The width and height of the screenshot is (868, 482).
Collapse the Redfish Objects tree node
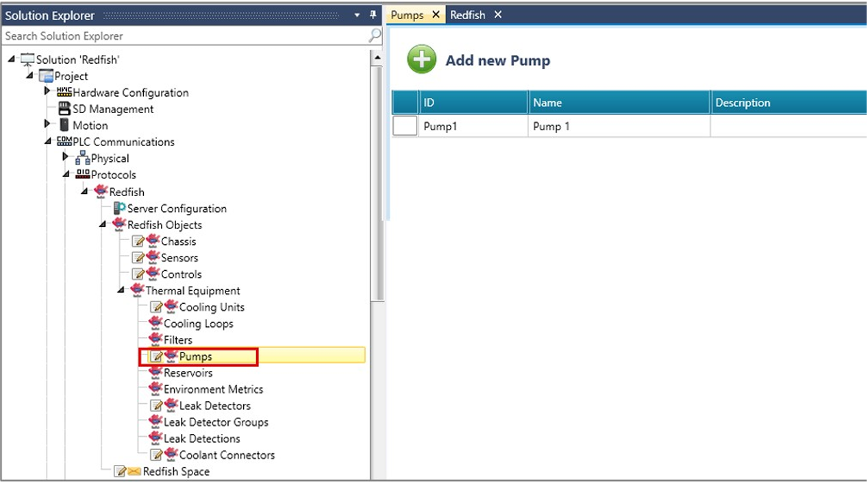[x=103, y=224]
